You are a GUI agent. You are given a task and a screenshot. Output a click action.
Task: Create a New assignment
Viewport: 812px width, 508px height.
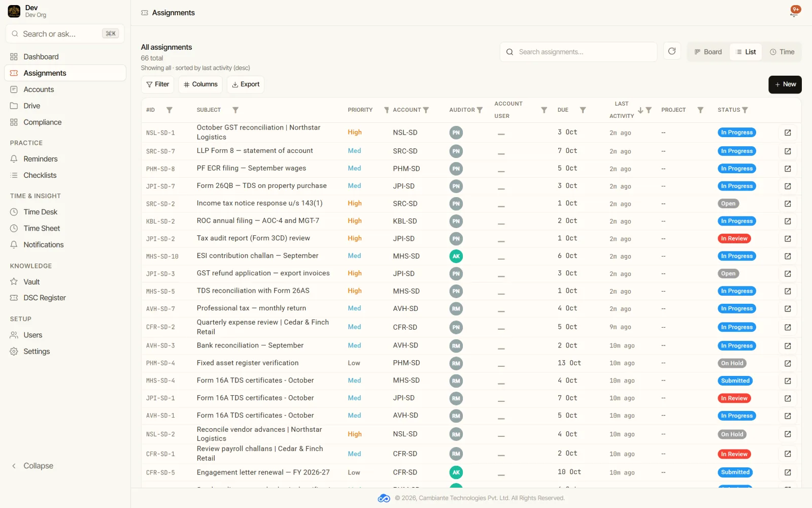[x=785, y=84]
